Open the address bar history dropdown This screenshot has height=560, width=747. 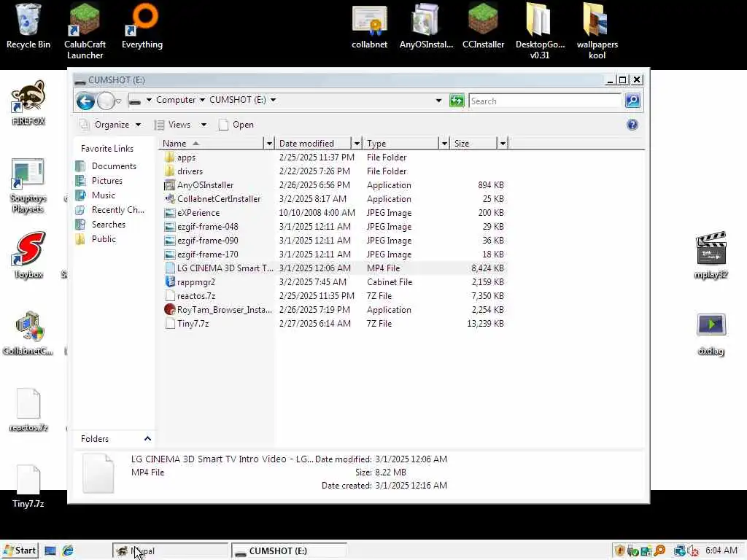(x=438, y=101)
